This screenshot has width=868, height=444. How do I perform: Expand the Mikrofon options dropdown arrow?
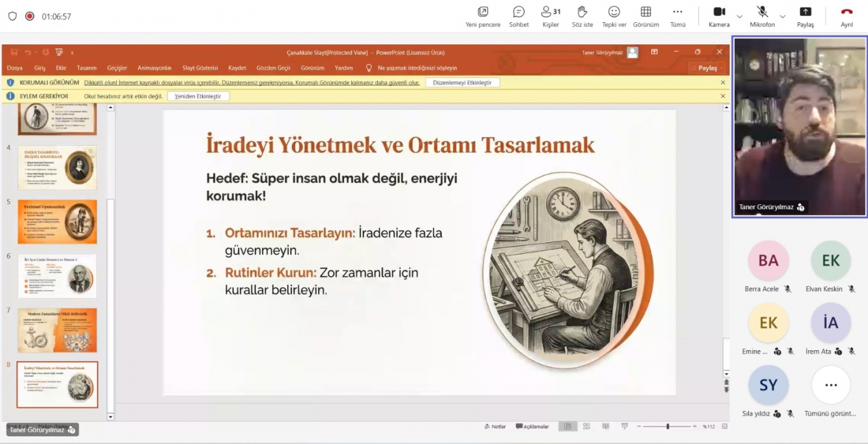coord(782,16)
